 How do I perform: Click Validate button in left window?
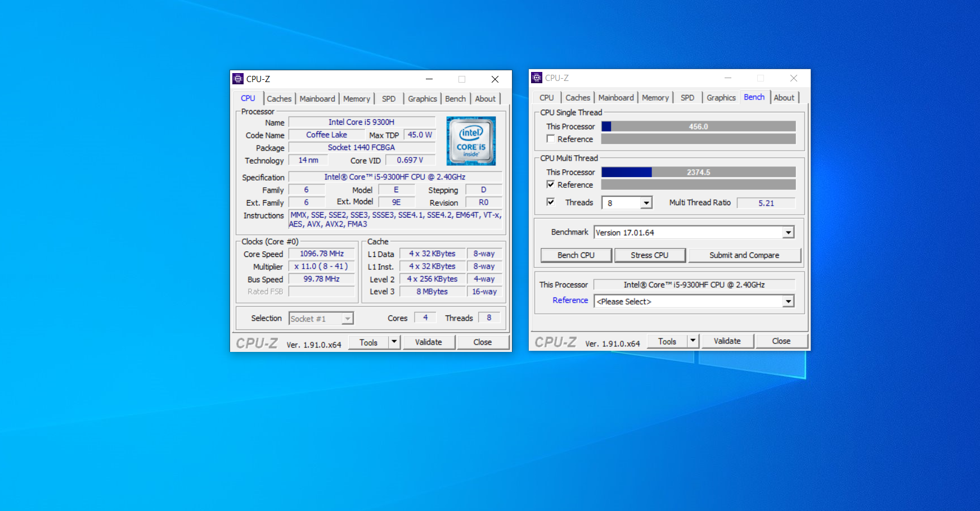(429, 342)
